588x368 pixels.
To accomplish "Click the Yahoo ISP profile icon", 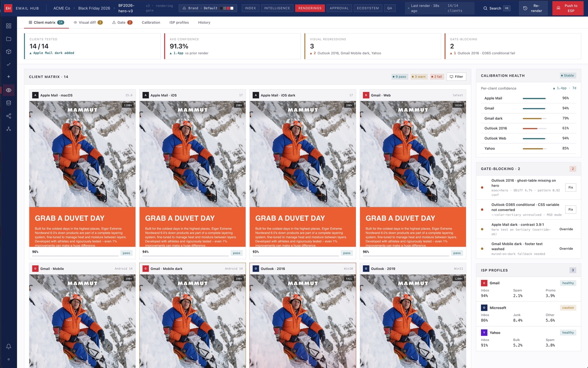I will [x=484, y=333].
